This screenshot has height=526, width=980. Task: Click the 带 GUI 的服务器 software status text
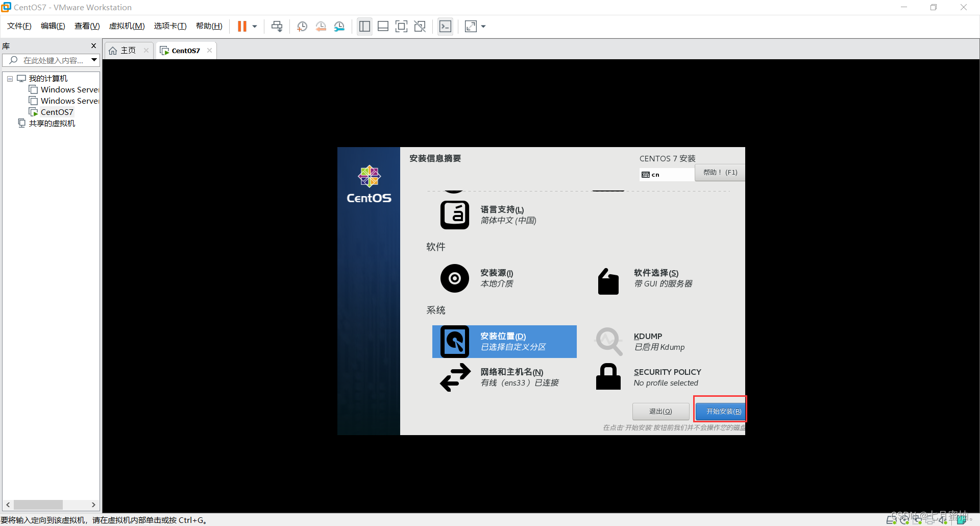point(663,284)
